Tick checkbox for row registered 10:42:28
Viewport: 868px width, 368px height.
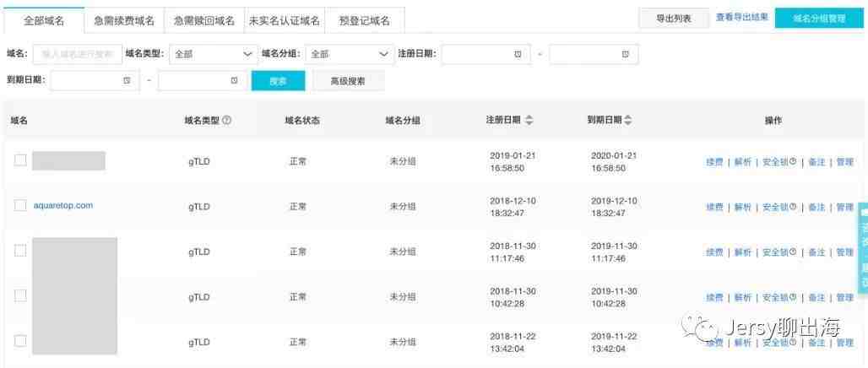tap(20, 295)
